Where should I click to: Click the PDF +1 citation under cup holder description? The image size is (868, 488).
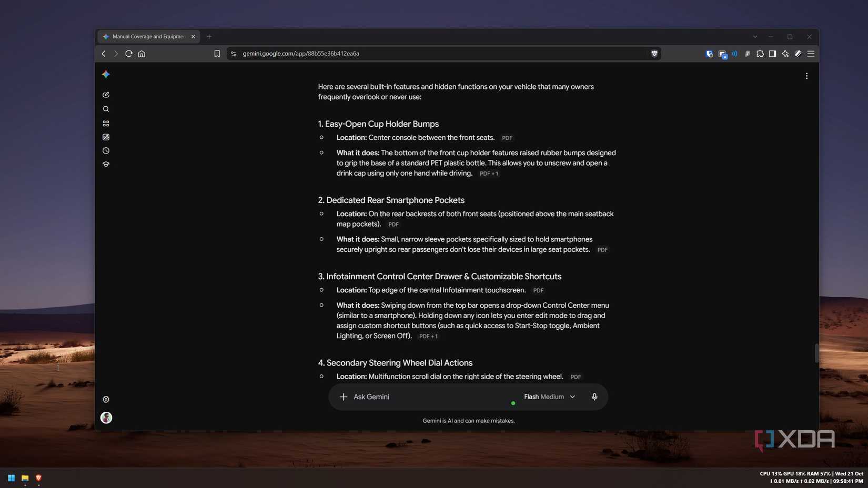tap(489, 174)
